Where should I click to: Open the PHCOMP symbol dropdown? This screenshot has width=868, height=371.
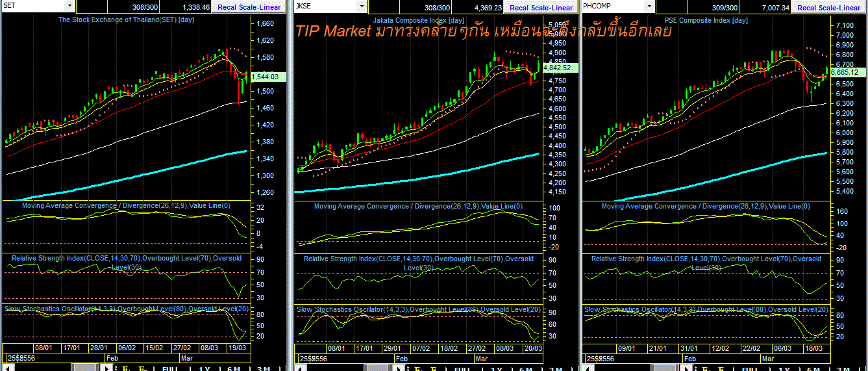coord(648,6)
